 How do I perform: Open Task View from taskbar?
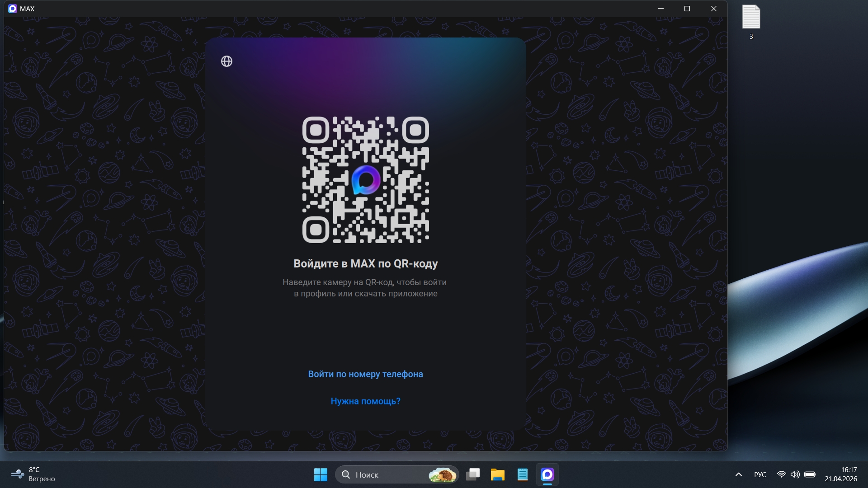coord(473,474)
